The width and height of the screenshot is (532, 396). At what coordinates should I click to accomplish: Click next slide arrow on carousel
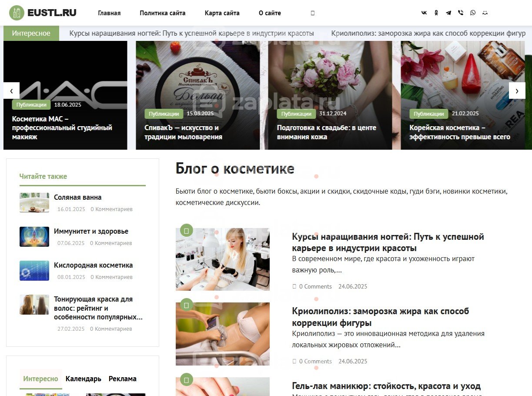coord(517,91)
